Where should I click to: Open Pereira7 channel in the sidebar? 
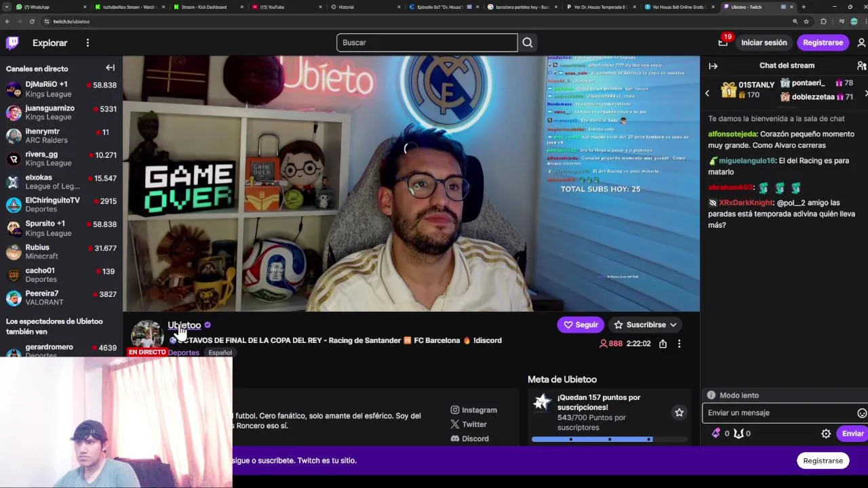[x=61, y=298]
